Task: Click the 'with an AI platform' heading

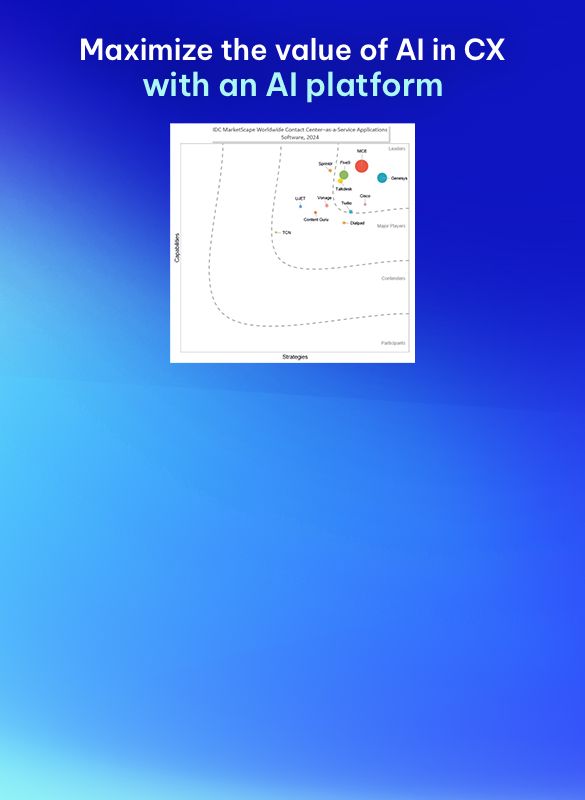Action: click(x=293, y=85)
